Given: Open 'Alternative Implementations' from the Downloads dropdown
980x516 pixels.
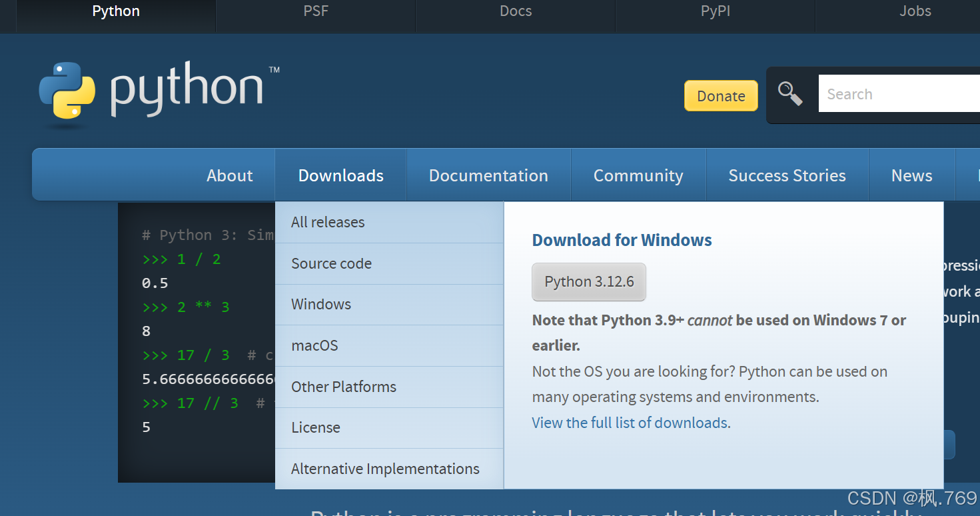Looking at the screenshot, I should click(385, 469).
